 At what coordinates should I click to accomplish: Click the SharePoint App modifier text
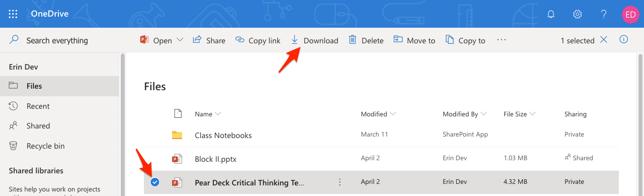coord(465,135)
